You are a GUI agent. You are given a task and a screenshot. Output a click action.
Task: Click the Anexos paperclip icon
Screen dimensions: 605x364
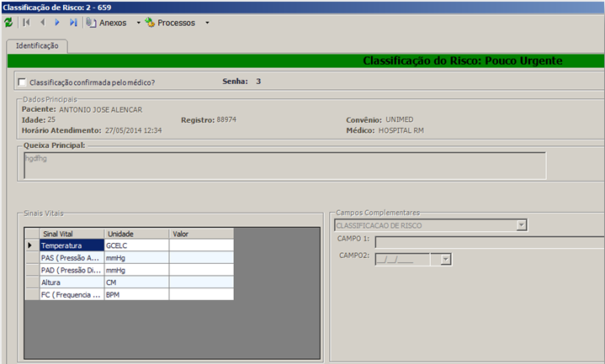tap(91, 23)
